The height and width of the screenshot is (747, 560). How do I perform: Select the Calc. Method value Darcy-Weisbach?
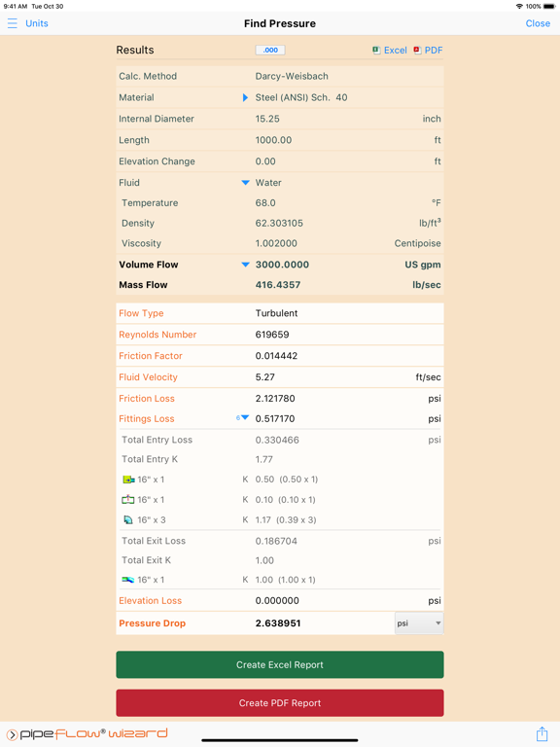[x=292, y=76]
